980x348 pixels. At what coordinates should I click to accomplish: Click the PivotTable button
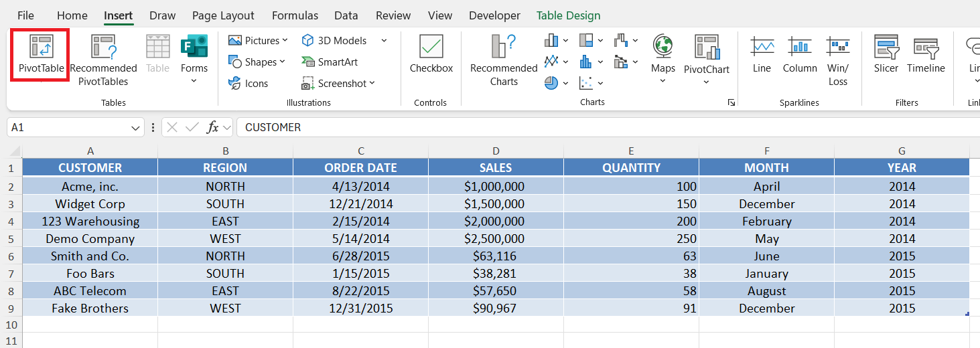click(x=41, y=55)
